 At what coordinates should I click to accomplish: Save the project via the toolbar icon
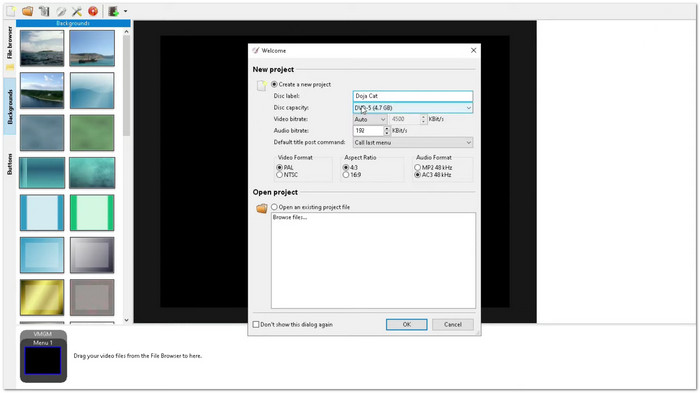tap(44, 11)
